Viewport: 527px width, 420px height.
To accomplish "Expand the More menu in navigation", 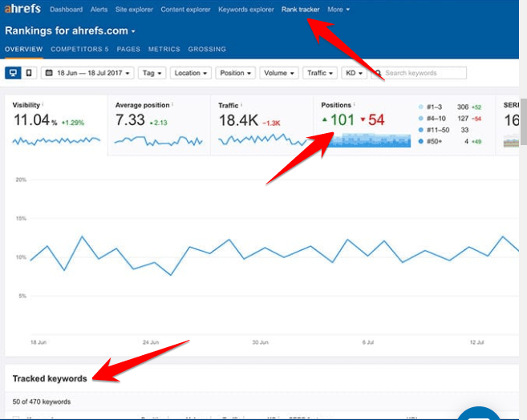I will [338, 10].
